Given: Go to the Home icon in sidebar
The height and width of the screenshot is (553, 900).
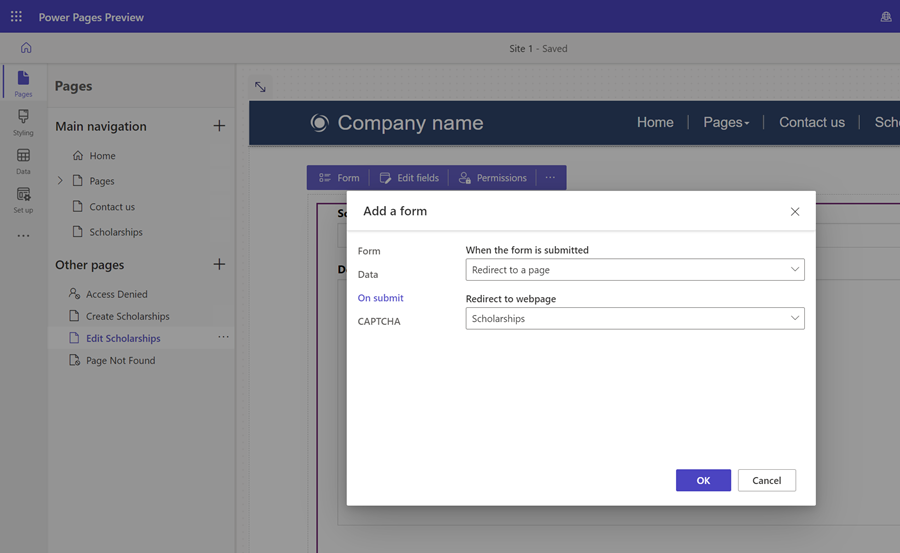Looking at the screenshot, I should (x=26, y=48).
